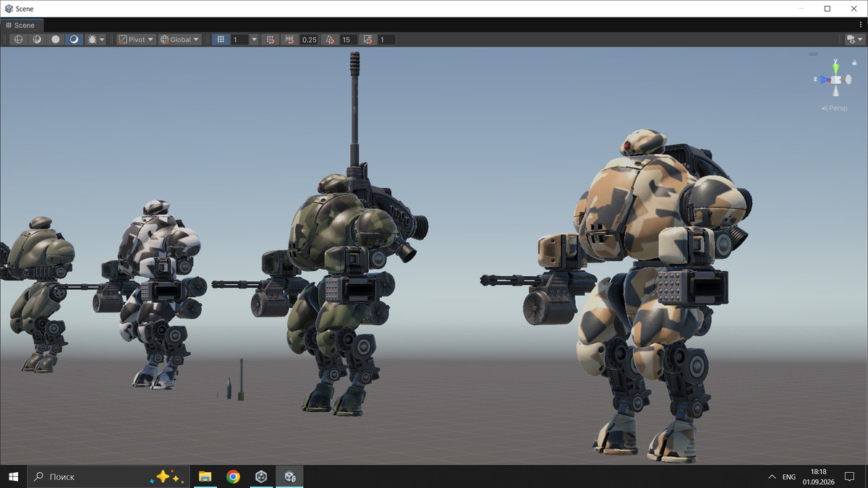Edit the 0.25 move snap value
Viewport: 868px width, 488px height.
click(x=310, y=40)
